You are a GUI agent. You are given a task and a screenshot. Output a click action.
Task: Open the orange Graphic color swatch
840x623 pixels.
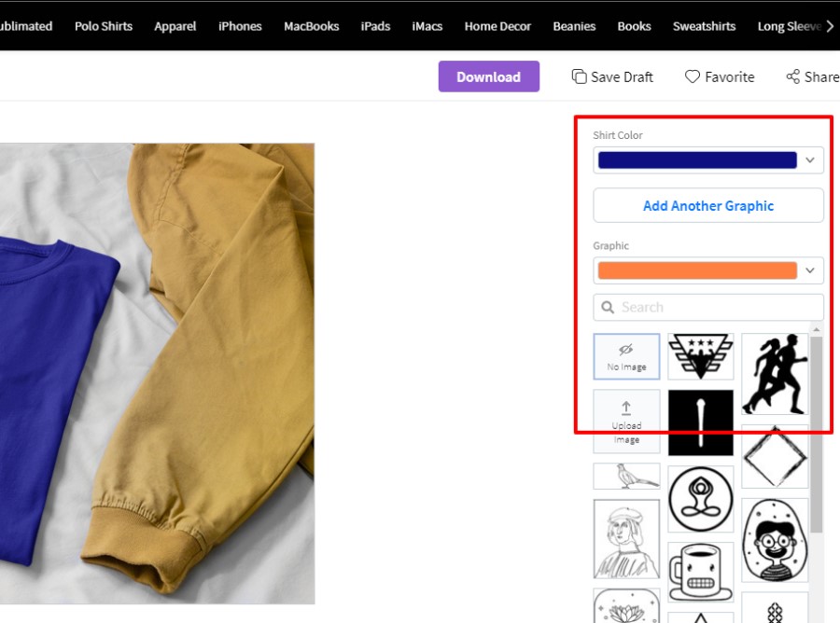click(x=697, y=270)
